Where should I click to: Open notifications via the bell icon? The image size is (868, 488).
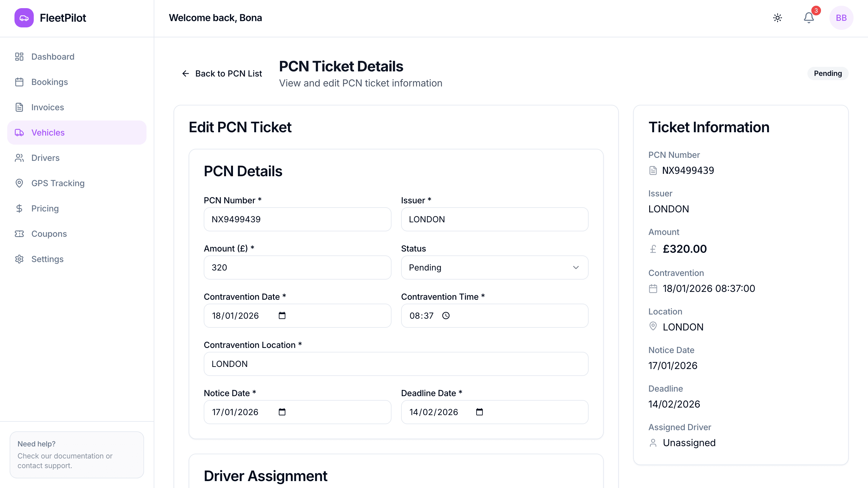[x=808, y=18]
